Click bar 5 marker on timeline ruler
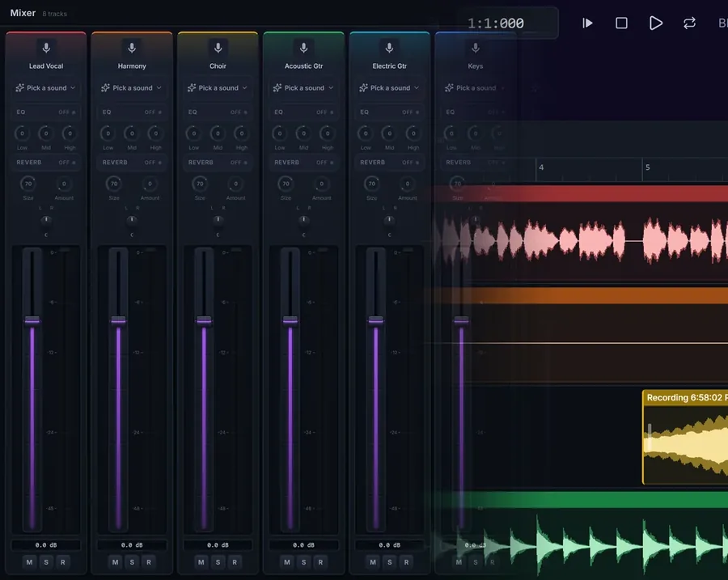This screenshot has width=728, height=580. 647,167
